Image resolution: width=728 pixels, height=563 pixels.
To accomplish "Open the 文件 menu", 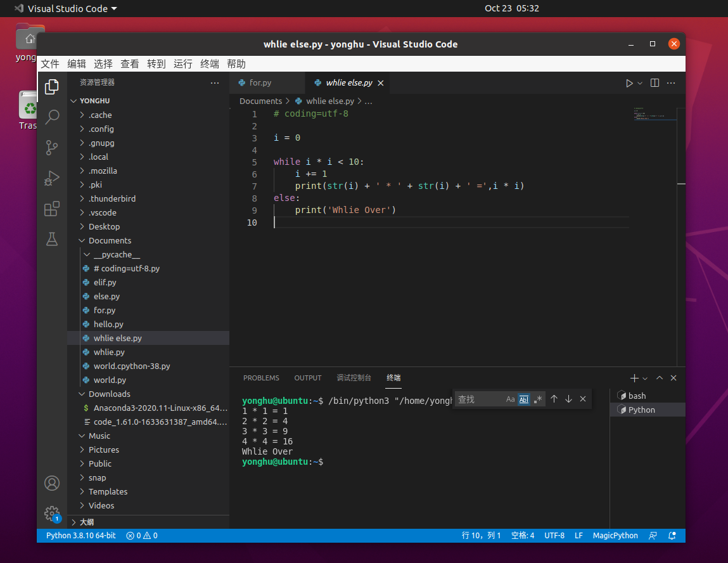I will 50,63.
